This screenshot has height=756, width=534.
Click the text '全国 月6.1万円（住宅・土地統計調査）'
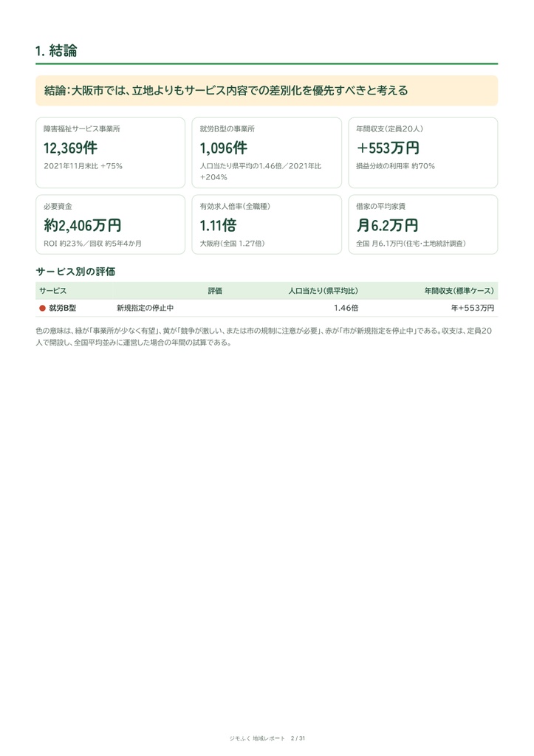(411, 244)
